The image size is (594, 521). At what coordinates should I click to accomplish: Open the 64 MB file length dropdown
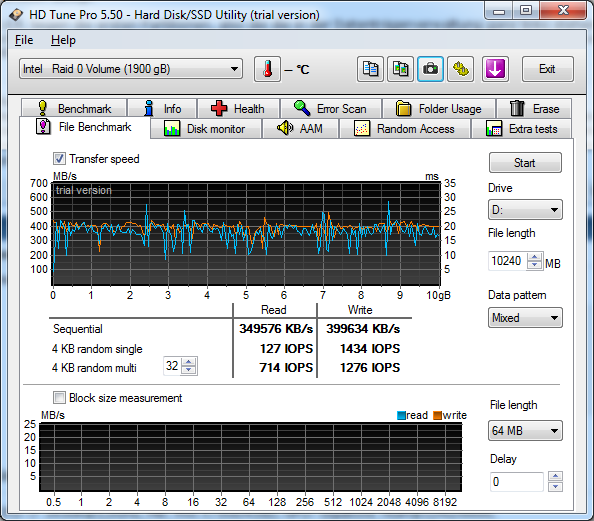[x=525, y=430]
